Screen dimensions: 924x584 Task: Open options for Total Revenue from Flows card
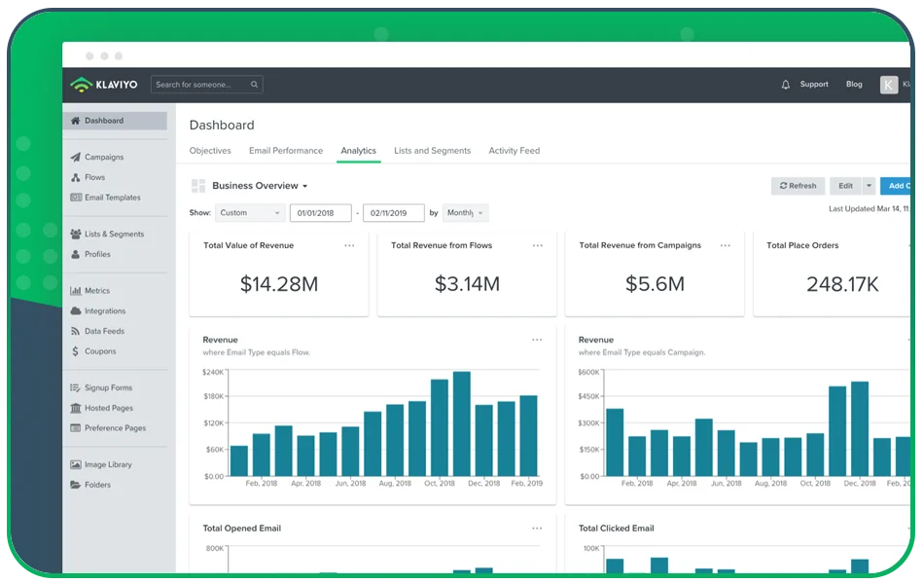tap(538, 245)
